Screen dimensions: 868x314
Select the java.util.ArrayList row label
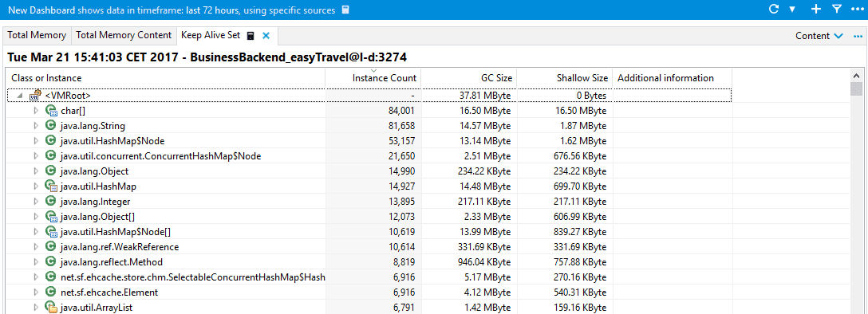point(97,308)
